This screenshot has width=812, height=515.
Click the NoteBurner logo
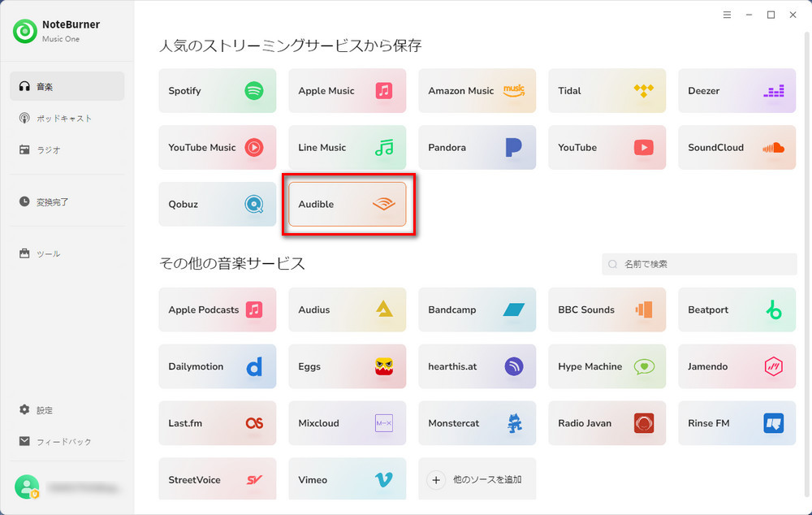click(x=25, y=31)
